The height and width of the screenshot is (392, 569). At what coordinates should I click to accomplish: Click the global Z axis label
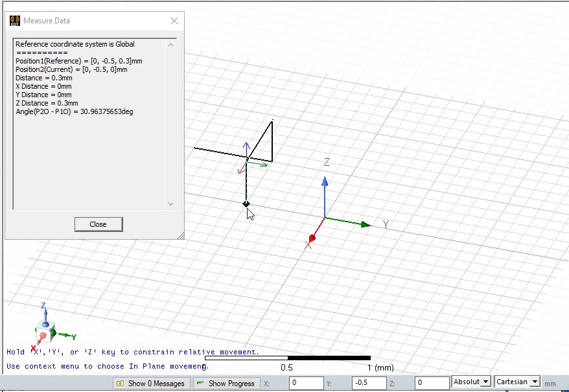pyautogui.click(x=327, y=162)
